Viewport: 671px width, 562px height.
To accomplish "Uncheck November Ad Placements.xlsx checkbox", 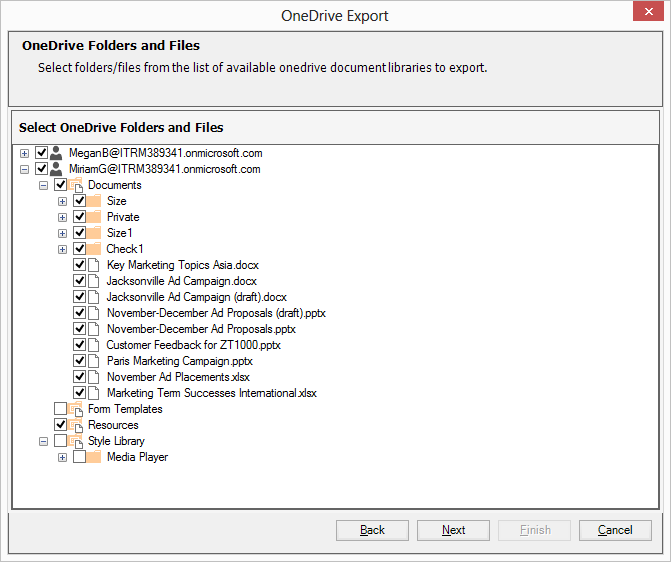I will tap(80, 377).
